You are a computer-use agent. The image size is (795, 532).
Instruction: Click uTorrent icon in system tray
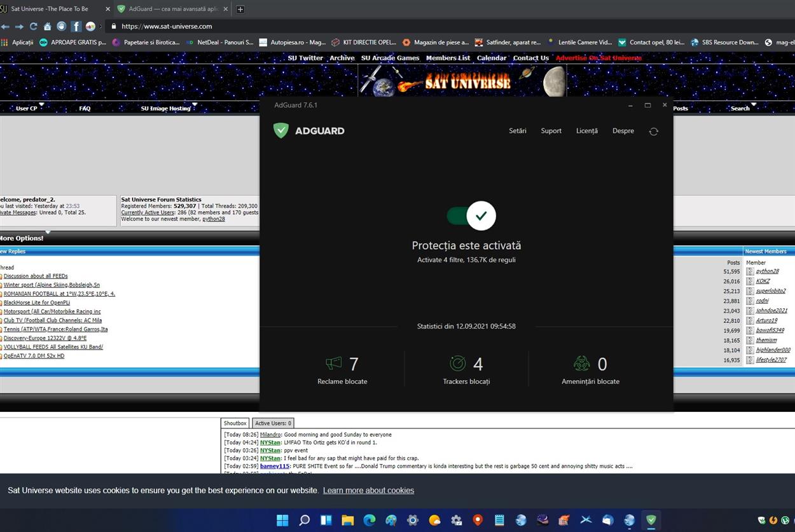coord(786,521)
